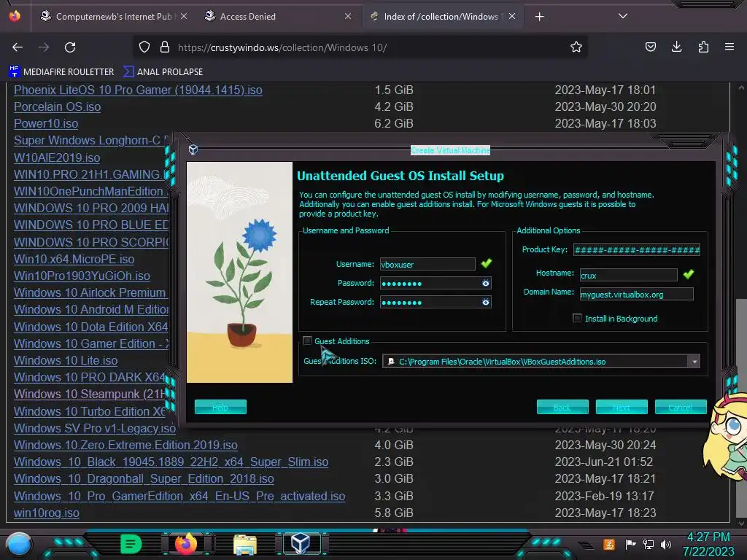Bookmark this page with the star icon

[576, 47]
